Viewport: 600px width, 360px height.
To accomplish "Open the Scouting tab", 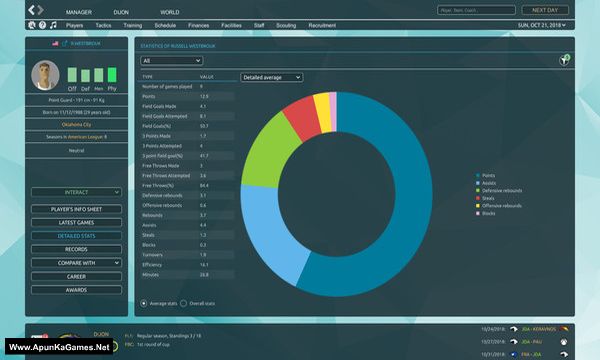I will pos(286,26).
